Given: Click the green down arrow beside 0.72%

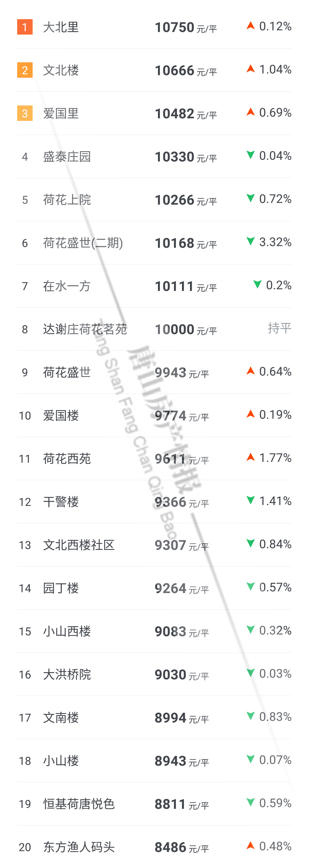Looking at the screenshot, I should [250, 198].
